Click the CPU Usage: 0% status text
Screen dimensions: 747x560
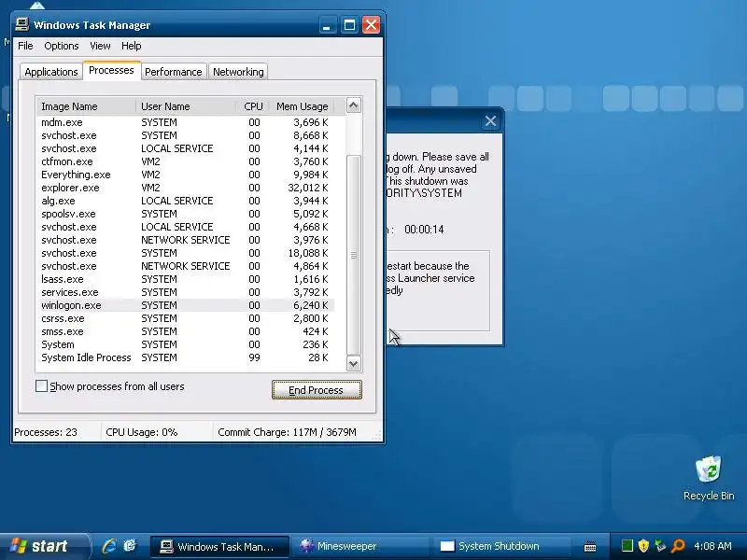tap(142, 432)
